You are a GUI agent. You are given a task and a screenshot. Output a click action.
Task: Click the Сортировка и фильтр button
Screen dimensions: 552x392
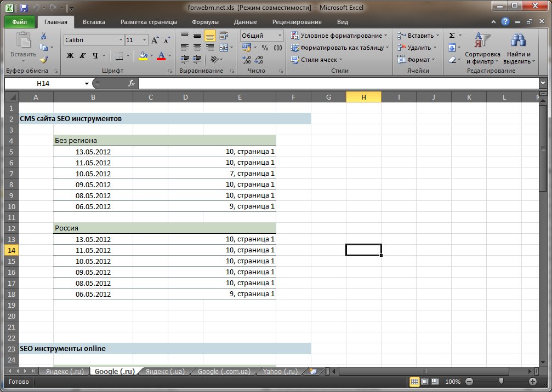[x=482, y=48]
